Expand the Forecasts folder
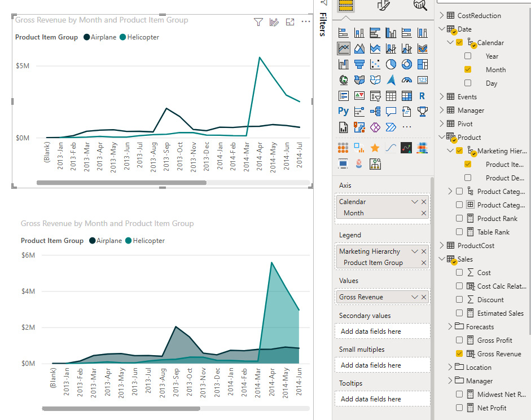Screen dimensions: 531x420 click(450, 327)
